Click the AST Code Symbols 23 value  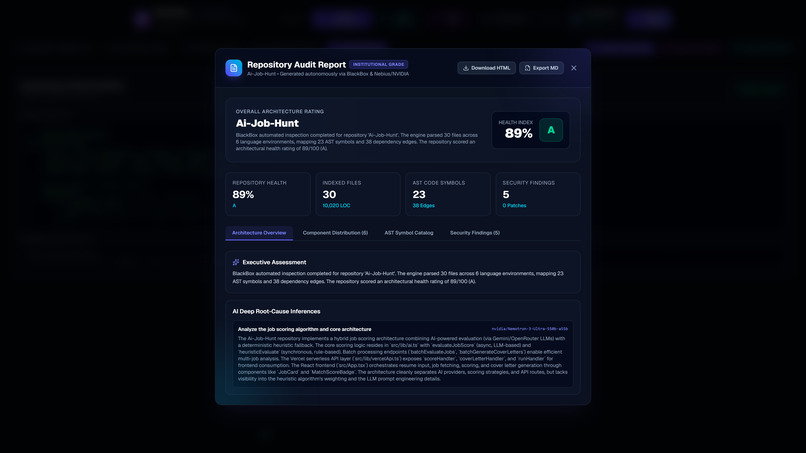tap(419, 195)
